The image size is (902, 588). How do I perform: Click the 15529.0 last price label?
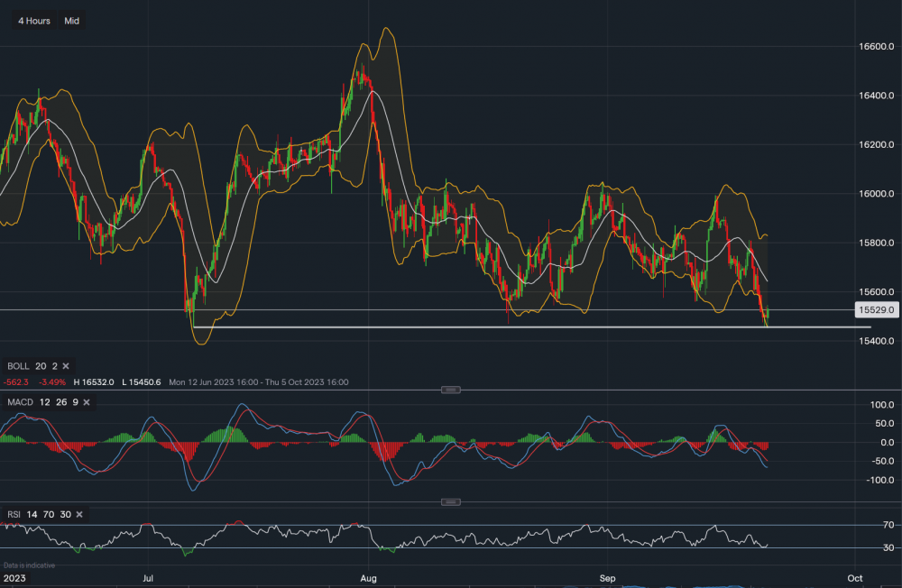(876, 309)
